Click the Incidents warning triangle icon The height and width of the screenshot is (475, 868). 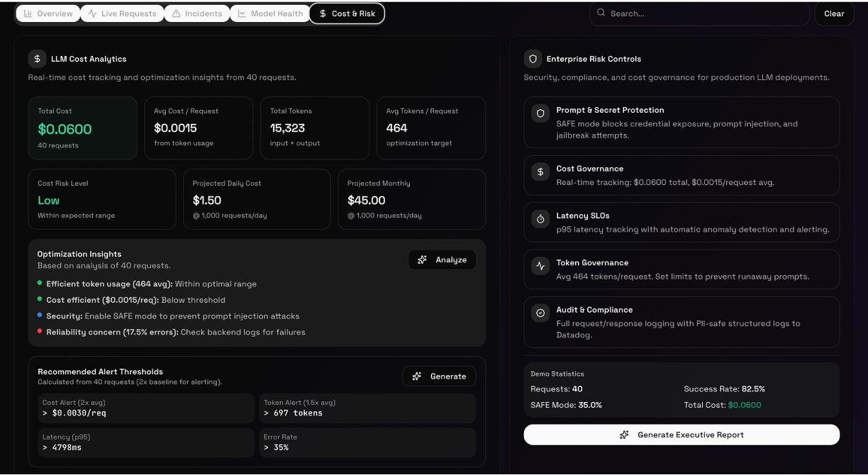(177, 13)
